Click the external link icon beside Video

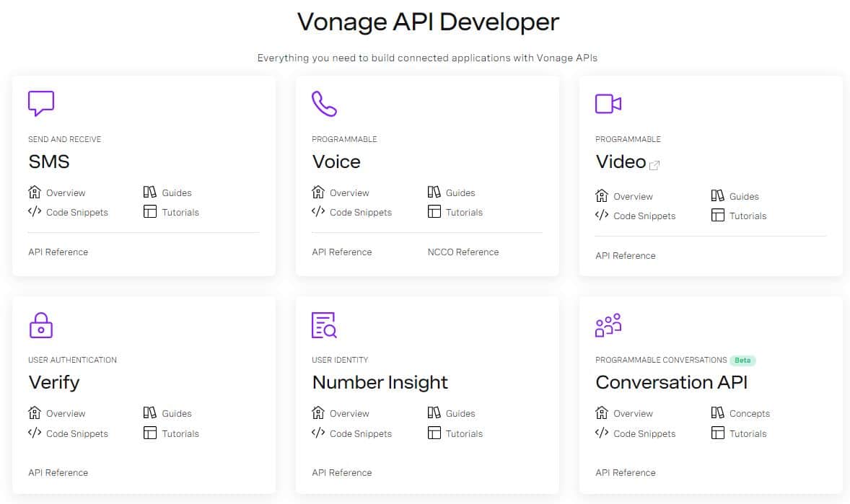pyautogui.click(x=654, y=165)
